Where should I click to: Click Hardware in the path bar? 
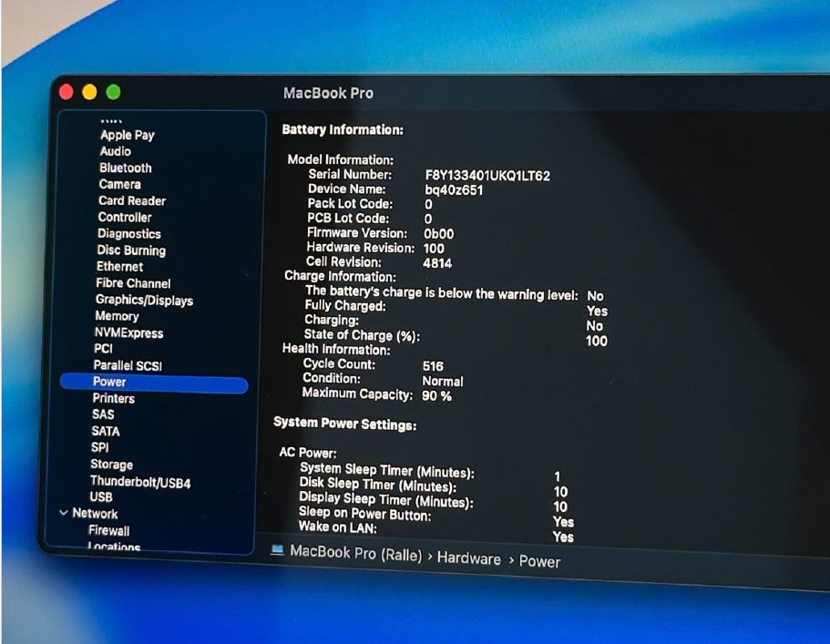point(469,558)
